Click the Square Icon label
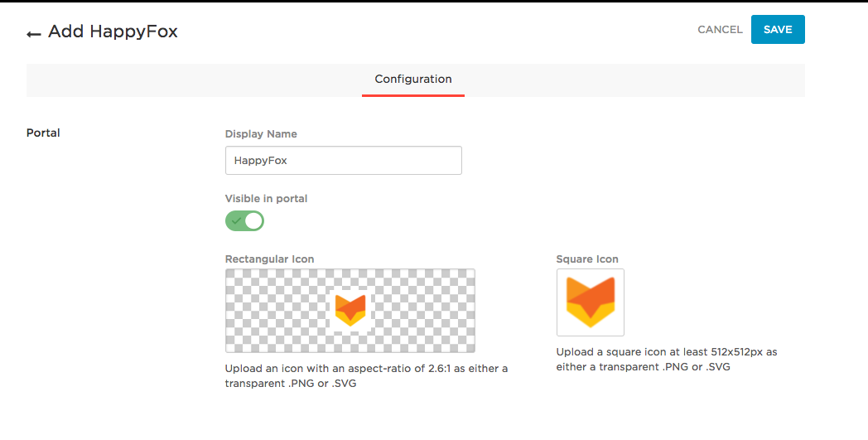Viewport: 868px width, 440px height. 587,259
